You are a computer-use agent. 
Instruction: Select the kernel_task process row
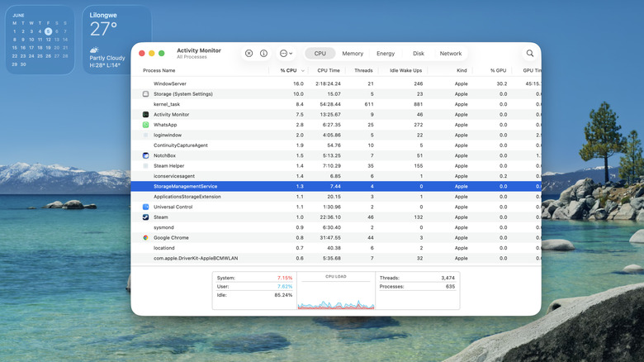tap(336, 104)
